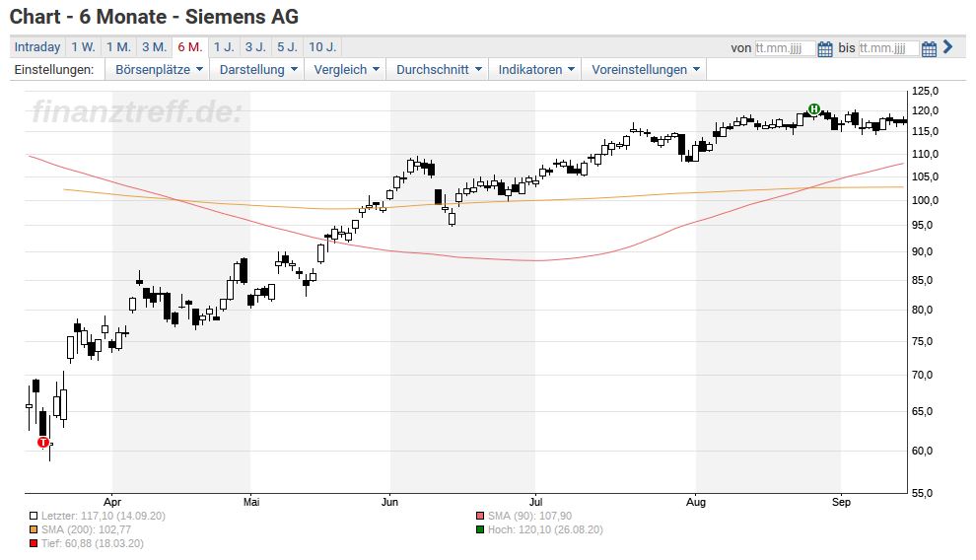Image resolution: width=976 pixels, height=560 pixels.
Task: Focus the 'bis' end date input field
Action: (888, 48)
